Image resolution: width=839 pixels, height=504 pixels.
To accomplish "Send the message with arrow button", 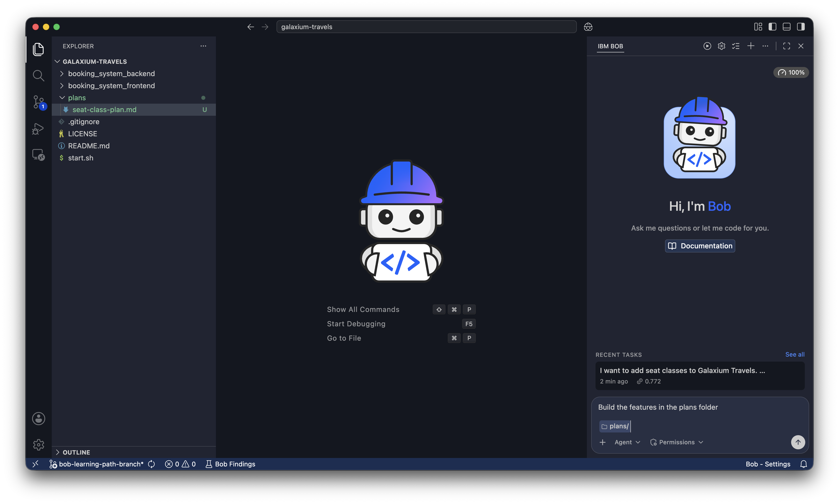I will pos(798,442).
